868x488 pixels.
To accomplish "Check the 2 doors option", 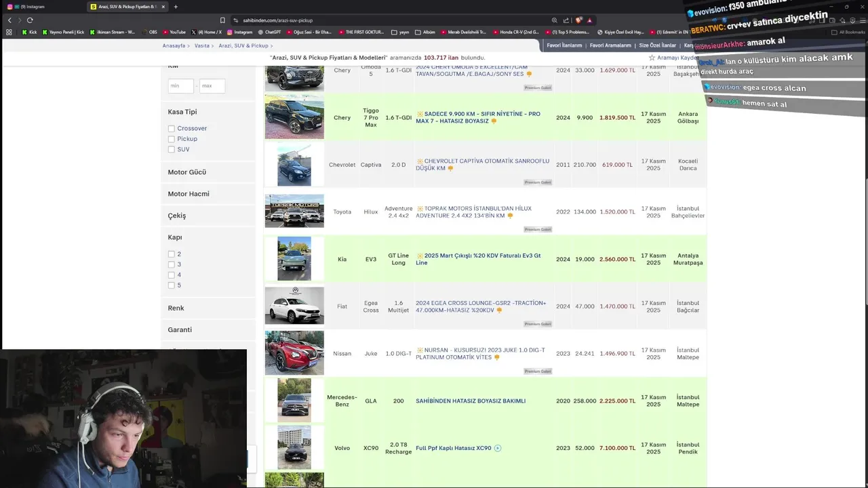I will coord(172,254).
